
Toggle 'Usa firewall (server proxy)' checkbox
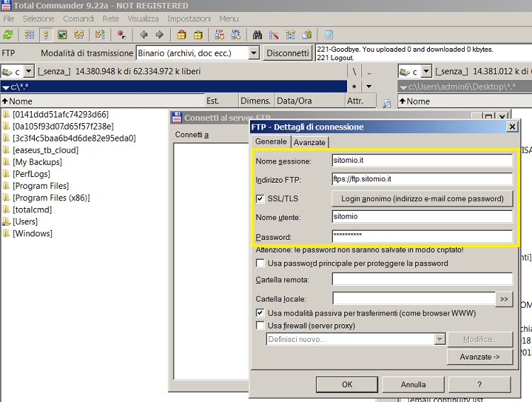260,326
